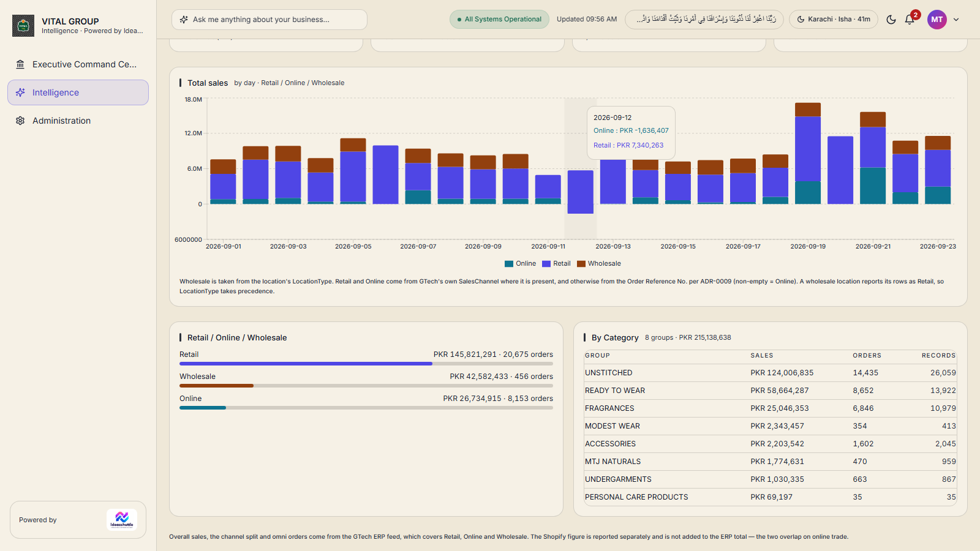The width and height of the screenshot is (980, 551).
Task: Toggle dark mode moon icon
Action: (891, 20)
